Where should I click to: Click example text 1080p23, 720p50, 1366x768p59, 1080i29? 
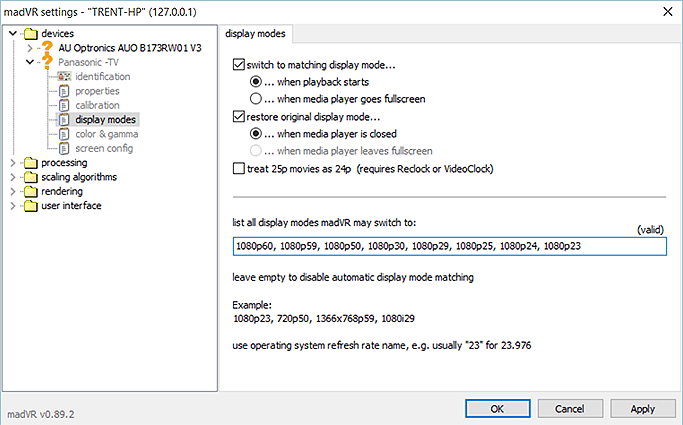324,319
